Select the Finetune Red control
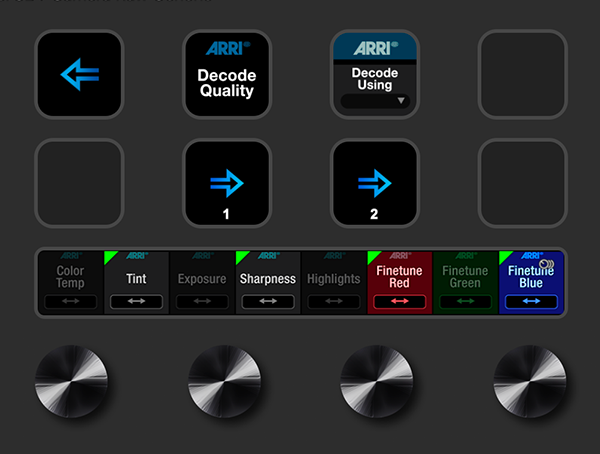This screenshot has height=454, width=600. point(399,283)
